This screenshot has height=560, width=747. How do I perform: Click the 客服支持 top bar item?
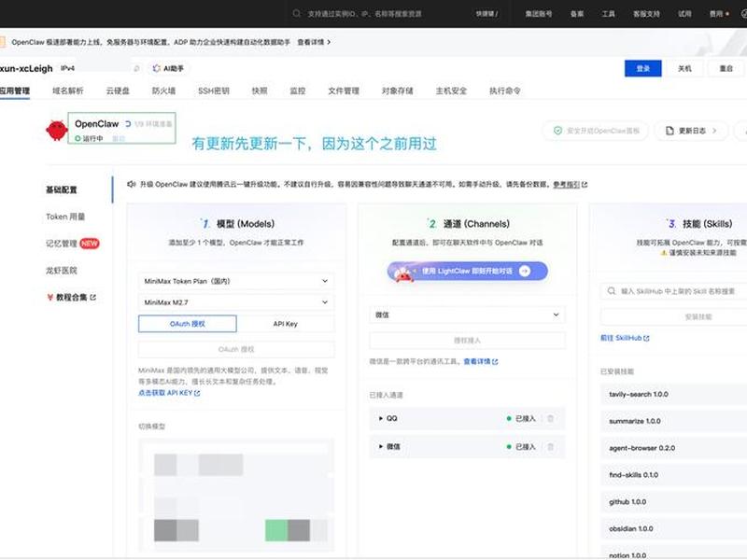click(646, 14)
